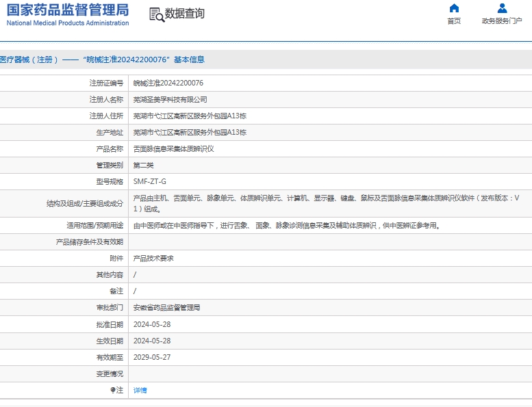The width and height of the screenshot is (532, 407).
Task: Click approval department 安徽省药品监督管理局
Action: [x=166, y=308]
